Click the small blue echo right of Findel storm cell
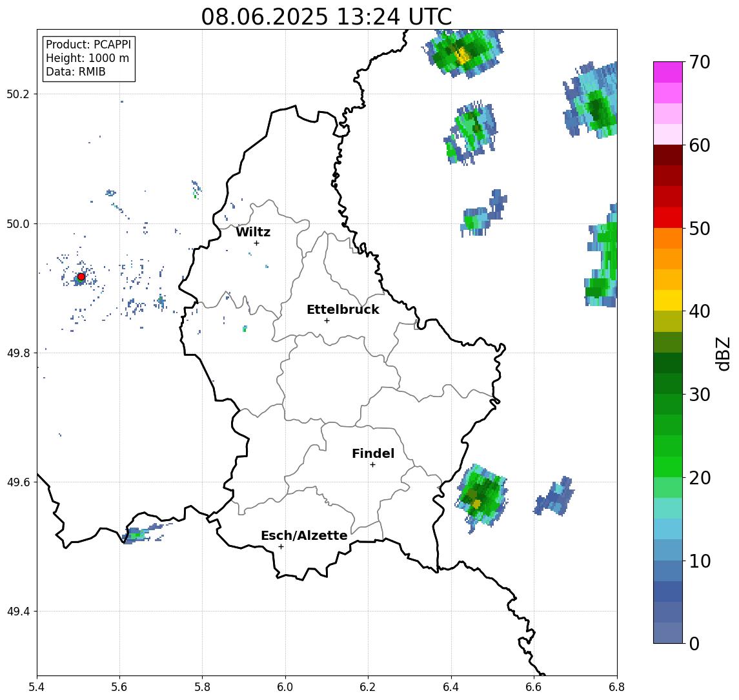Viewport: 739px width, 700px height. pyautogui.click(x=554, y=496)
